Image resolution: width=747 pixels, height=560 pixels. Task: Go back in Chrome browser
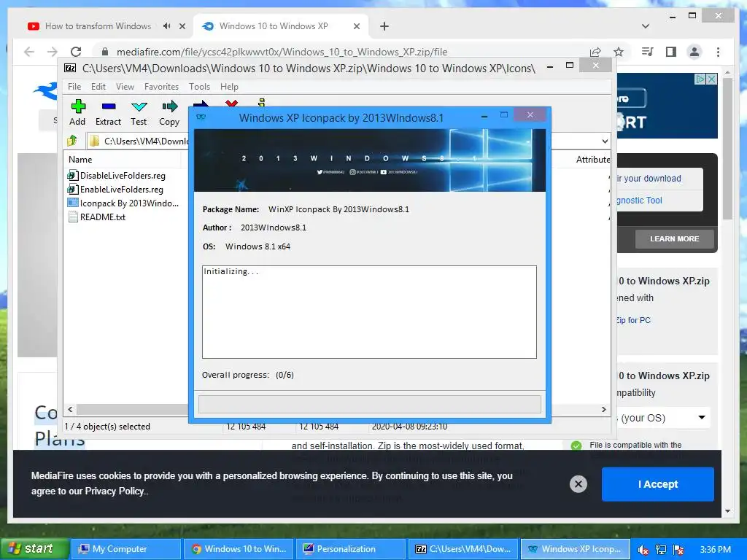pyautogui.click(x=29, y=52)
